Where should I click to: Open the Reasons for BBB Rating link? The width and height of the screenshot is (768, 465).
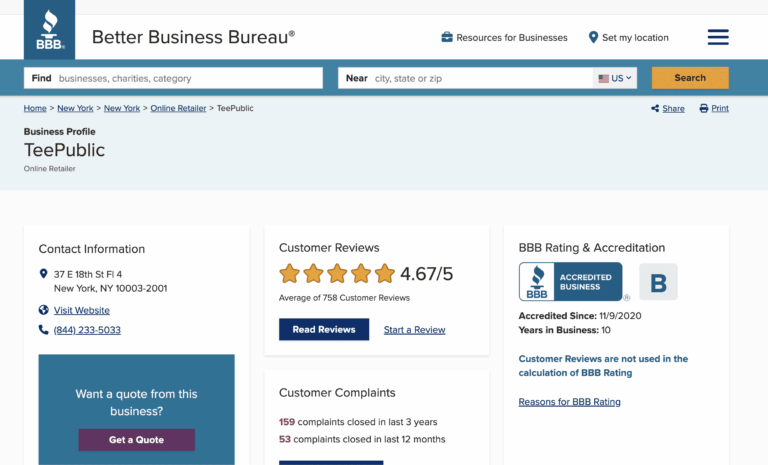pyautogui.click(x=570, y=402)
